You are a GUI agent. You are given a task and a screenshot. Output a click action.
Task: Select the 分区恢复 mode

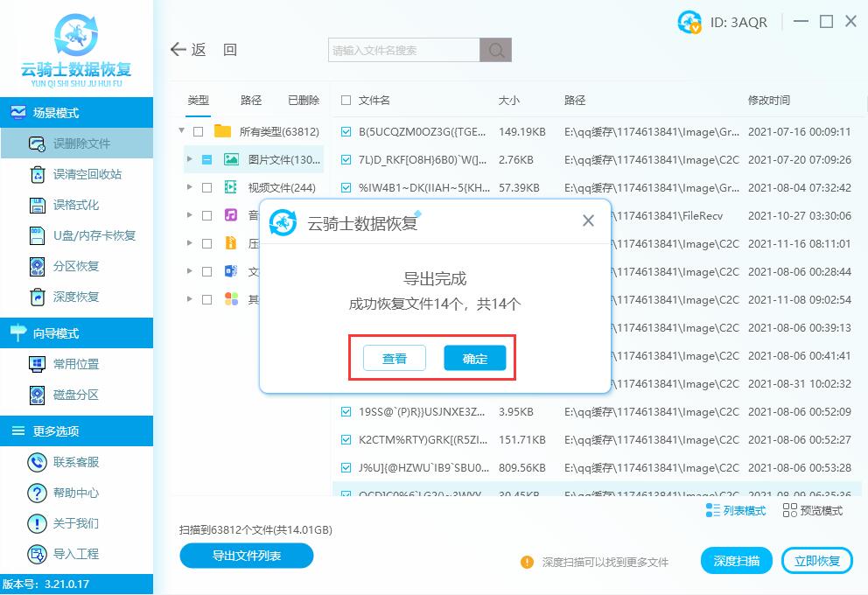click(79, 266)
